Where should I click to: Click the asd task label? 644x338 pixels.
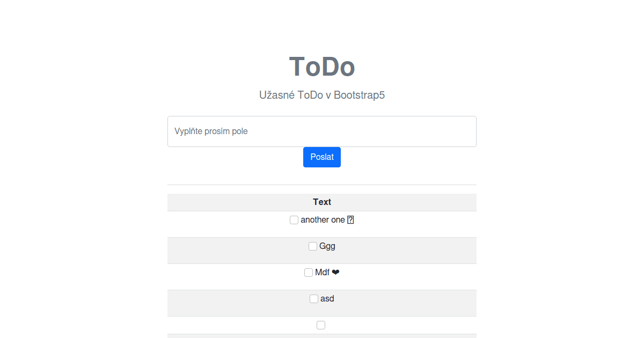pos(327,299)
